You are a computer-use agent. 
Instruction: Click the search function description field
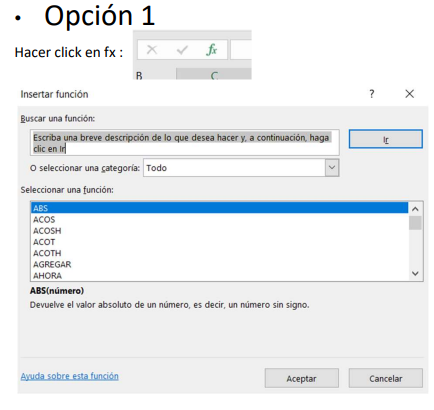(x=185, y=143)
